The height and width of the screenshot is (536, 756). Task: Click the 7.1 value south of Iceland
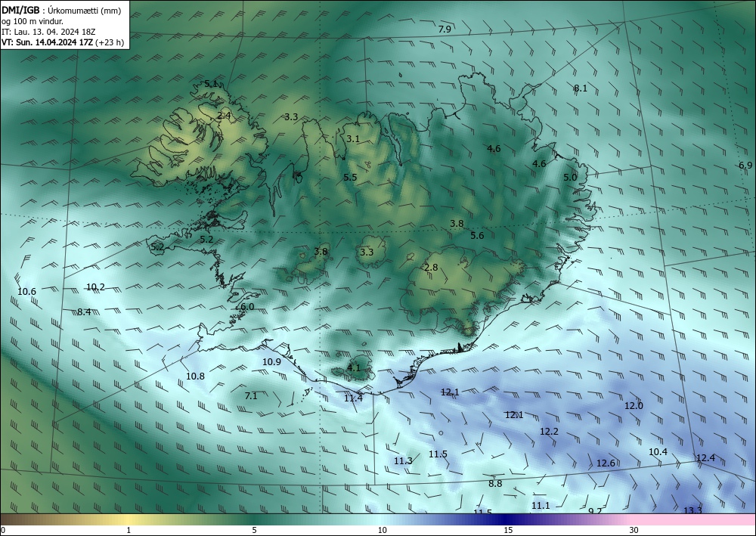click(x=251, y=396)
